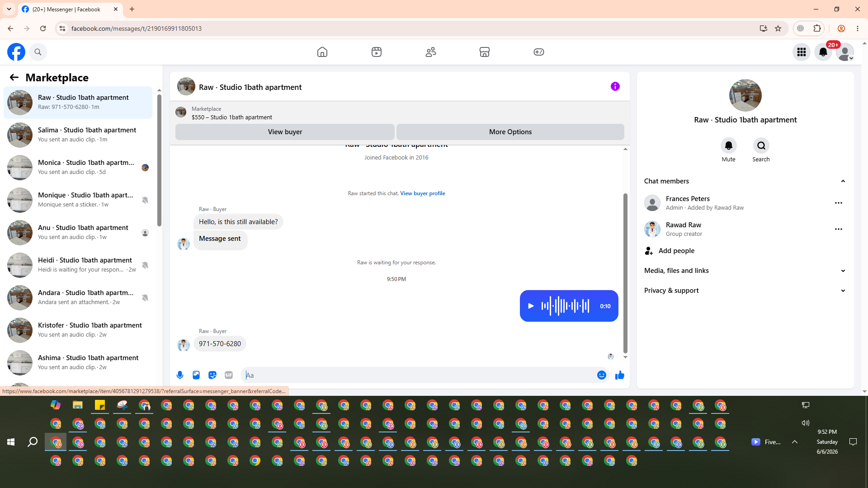Go to Home feed tab
The image size is (868, 488).
pos(322,52)
